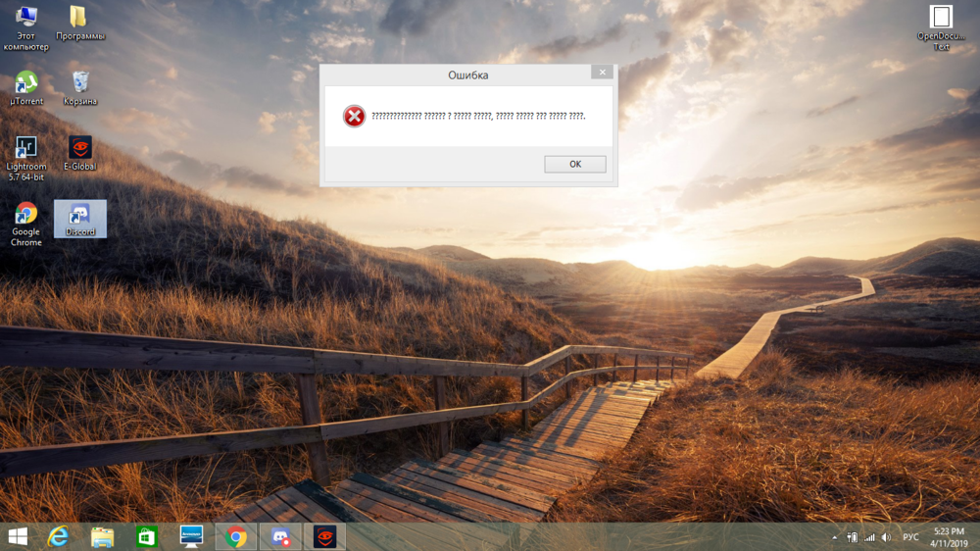The height and width of the screenshot is (551, 980).
Task: Open the Discord desktop shortcut
Action: [x=80, y=218]
